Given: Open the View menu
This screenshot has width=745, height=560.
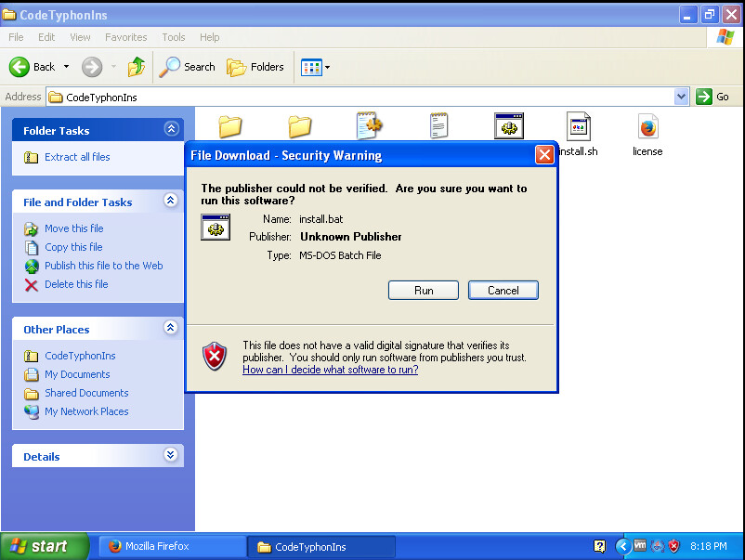Looking at the screenshot, I should (80, 37).
